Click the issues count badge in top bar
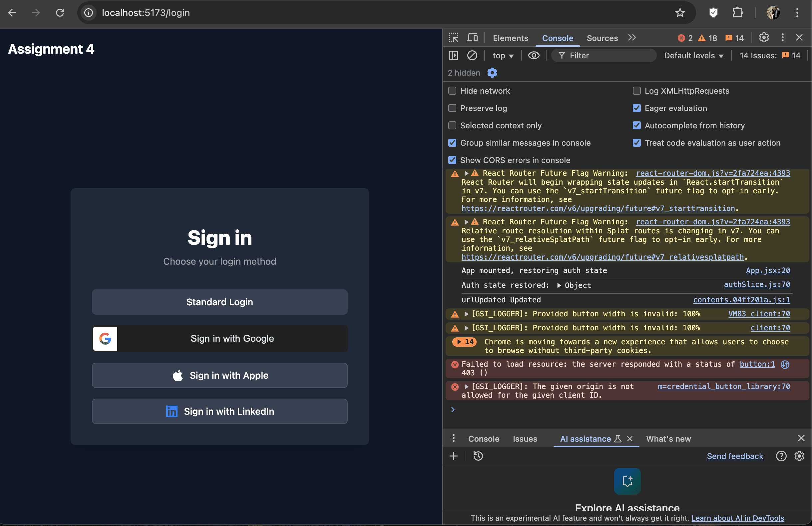The width and height of the screenshot is (812, 526). pyautogui.click(x=734, y=38)
